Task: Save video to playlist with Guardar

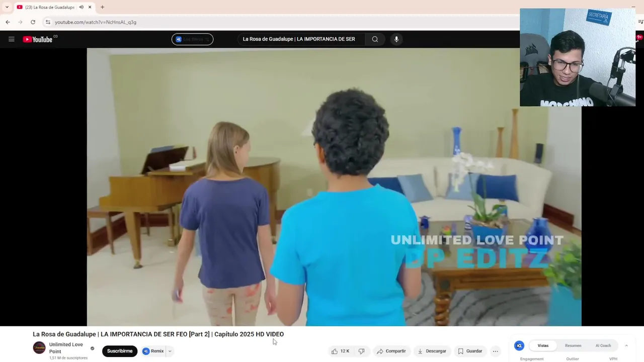Action: 470,351
